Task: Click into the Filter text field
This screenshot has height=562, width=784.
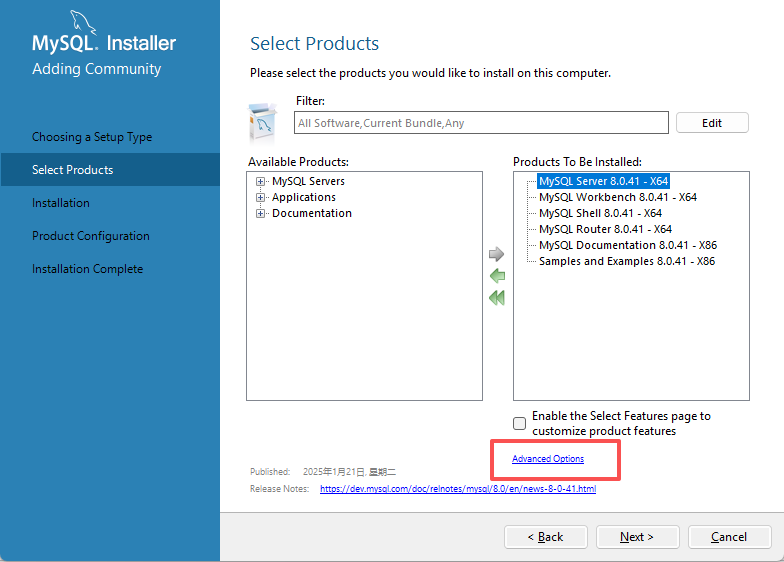Action: (481, 123)
